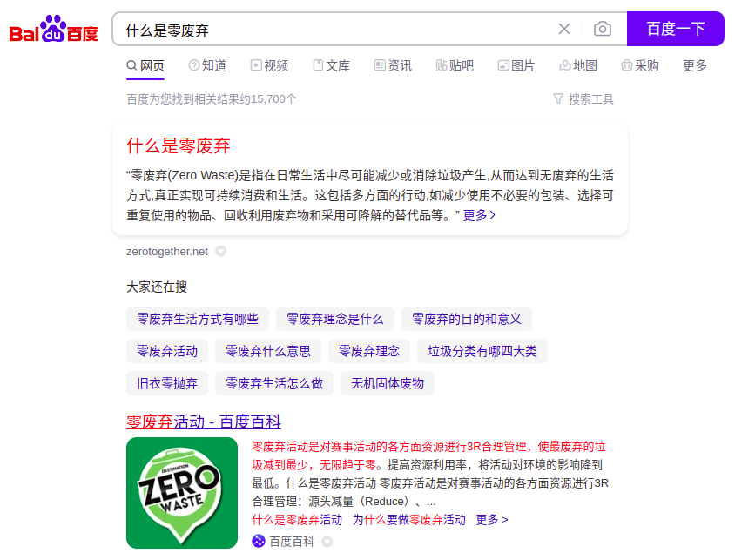Expand the 更多 tab menu
735x560 pixels.
(x=695, y=65)
